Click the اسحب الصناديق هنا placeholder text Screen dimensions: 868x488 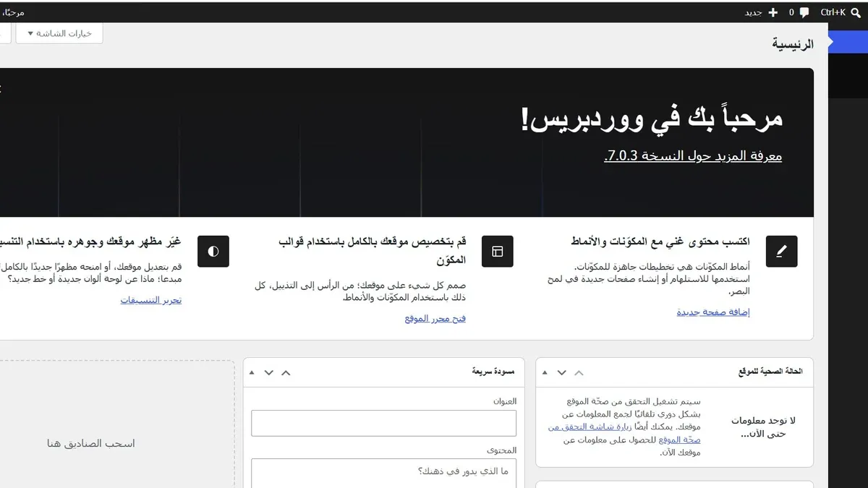(x=91, y=443)
